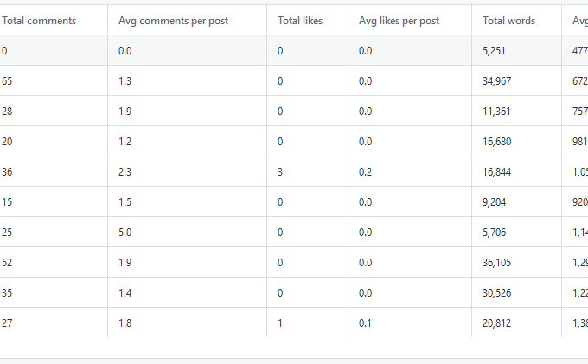Sort by the Total comments column header
Screen dimensions: 588x364
point(39,21)
